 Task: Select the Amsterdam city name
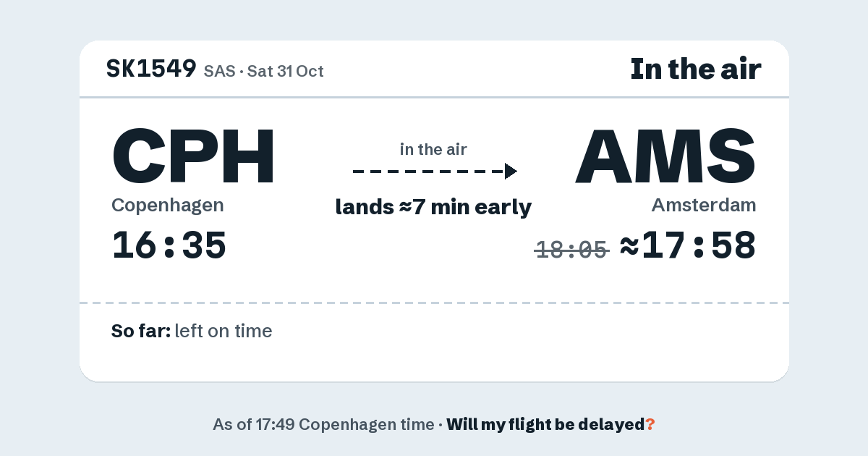pyautogui.click(x=704, y=206)
